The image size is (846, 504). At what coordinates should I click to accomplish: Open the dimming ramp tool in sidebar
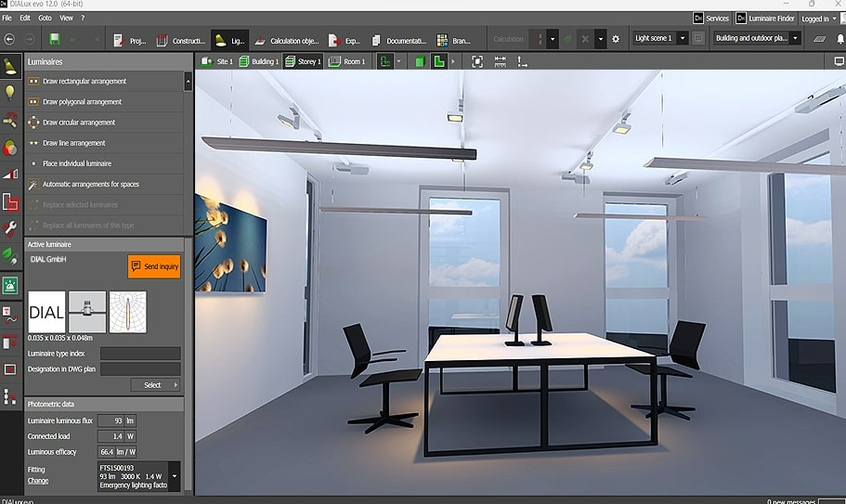pyautogui.click(x=10, y=174)
